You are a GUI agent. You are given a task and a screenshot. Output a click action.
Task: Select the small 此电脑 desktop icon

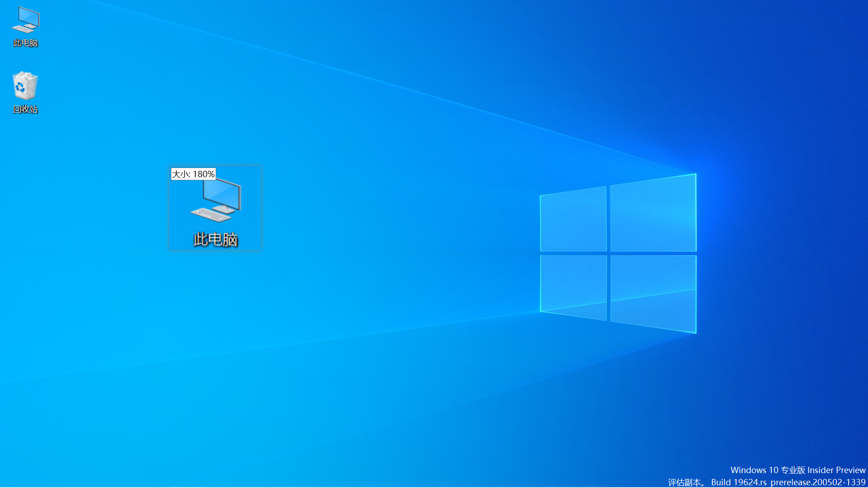point(26,20)
